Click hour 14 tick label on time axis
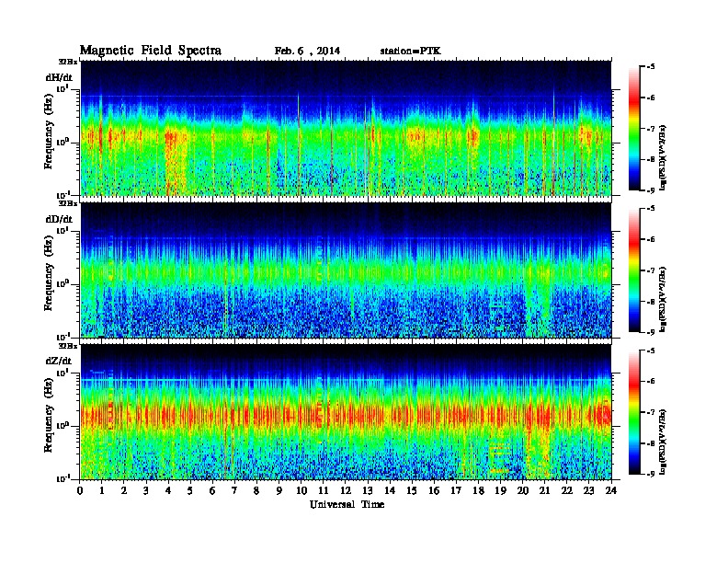Screen dimensions: 728x563 point(390,490)
